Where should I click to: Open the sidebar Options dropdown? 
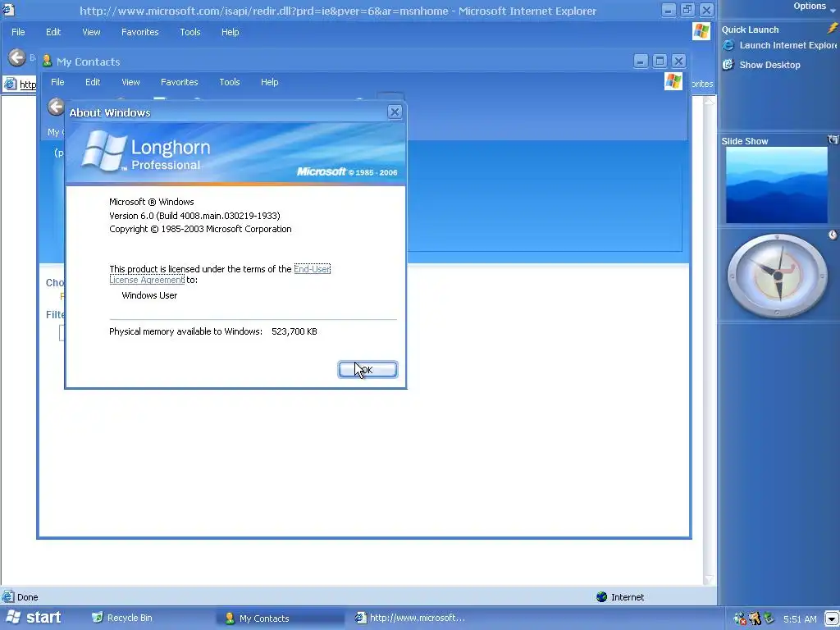pos(814,7)
